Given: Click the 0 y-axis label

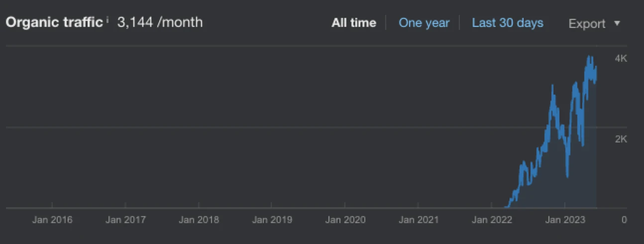Looking at the screenshot, I should tap(624, 220).
